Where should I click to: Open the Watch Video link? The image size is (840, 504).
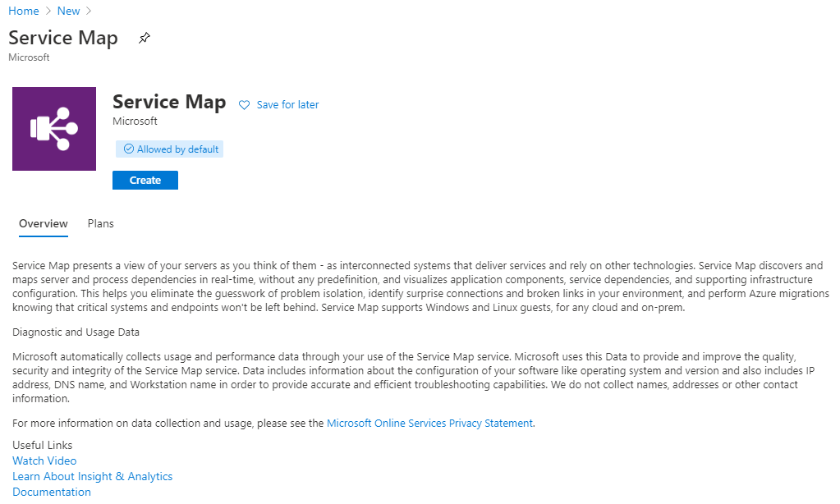[x=44, y=460]
